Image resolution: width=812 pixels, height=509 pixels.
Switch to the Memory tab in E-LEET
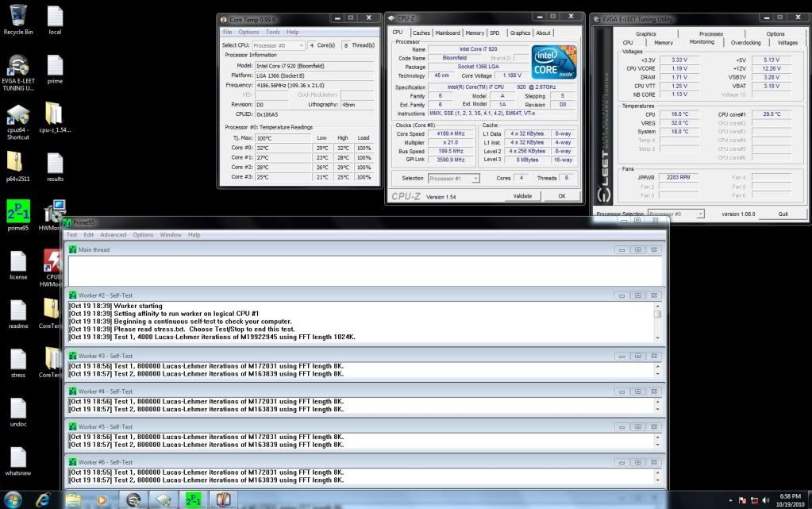pyautogui.click(x=664, y=43)
